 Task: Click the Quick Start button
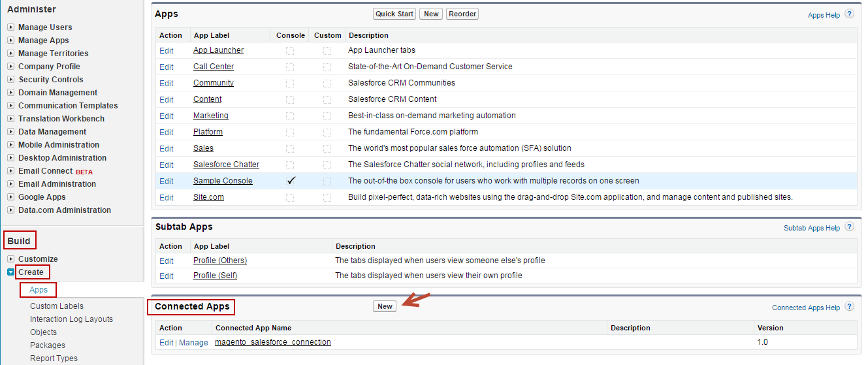pos(395,14)
